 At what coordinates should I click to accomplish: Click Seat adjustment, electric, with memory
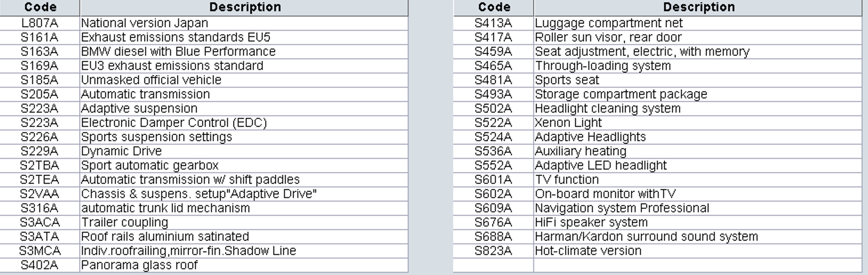click(642, 52)
